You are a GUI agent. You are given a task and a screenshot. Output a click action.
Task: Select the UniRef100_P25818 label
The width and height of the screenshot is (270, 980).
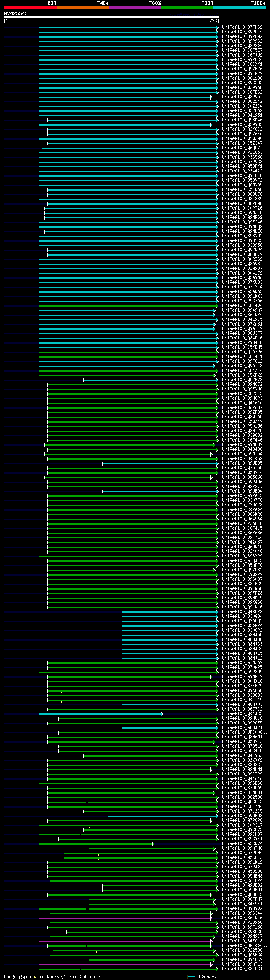(x=242, y=524)
